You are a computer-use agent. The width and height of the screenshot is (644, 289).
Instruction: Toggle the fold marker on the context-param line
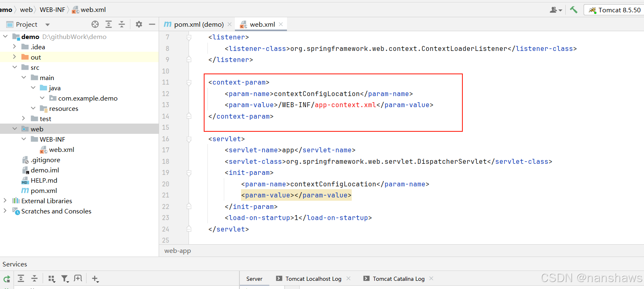coord(189,83)
